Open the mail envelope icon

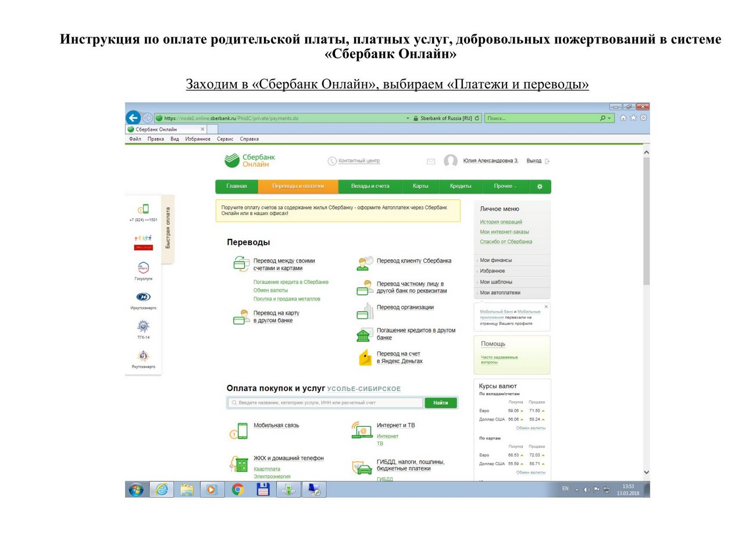[x=431, y=161]
